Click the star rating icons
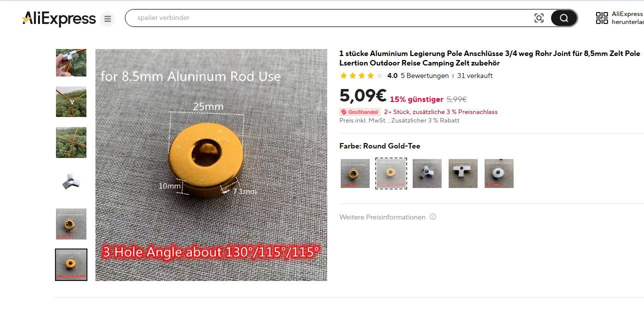This screenshot has width=644, height=316. click(361, 76)
